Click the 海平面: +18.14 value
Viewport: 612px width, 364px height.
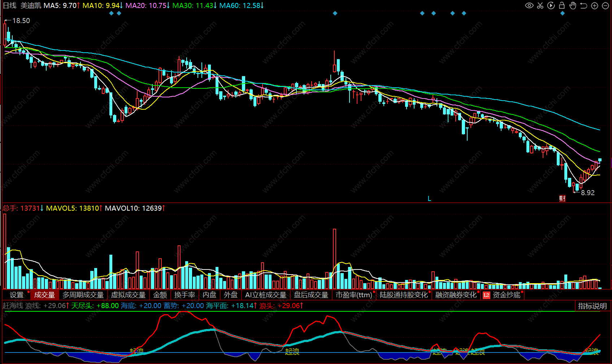[x=232, y=306]
